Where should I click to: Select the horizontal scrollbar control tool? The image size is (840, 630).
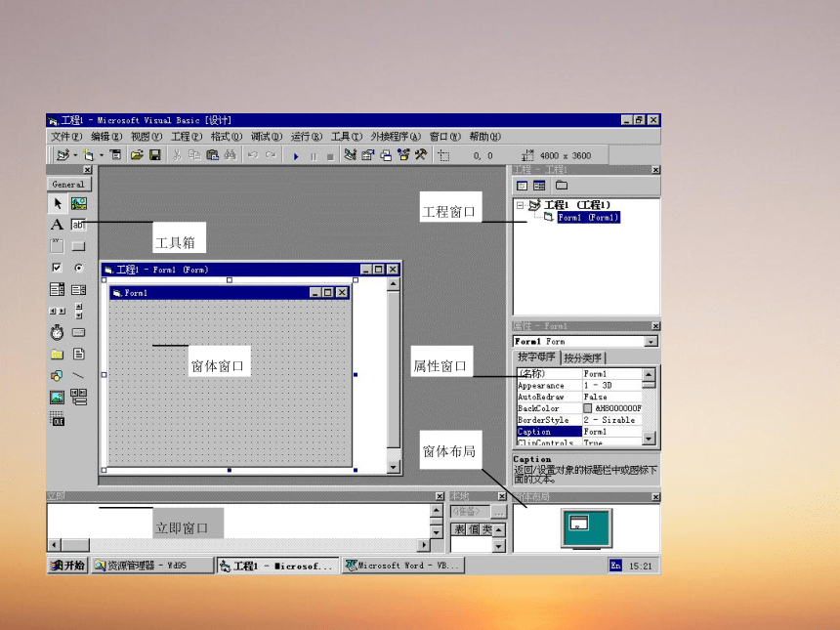pos(58,311)
